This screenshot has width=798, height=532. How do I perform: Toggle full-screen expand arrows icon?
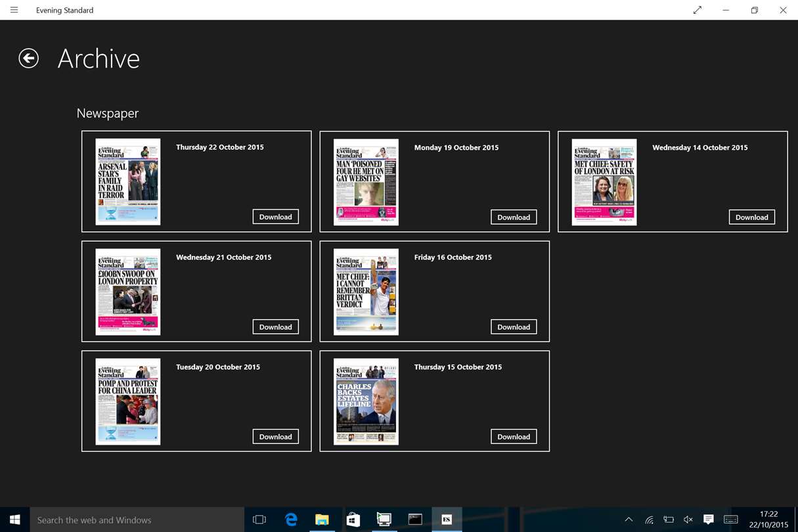698,10
